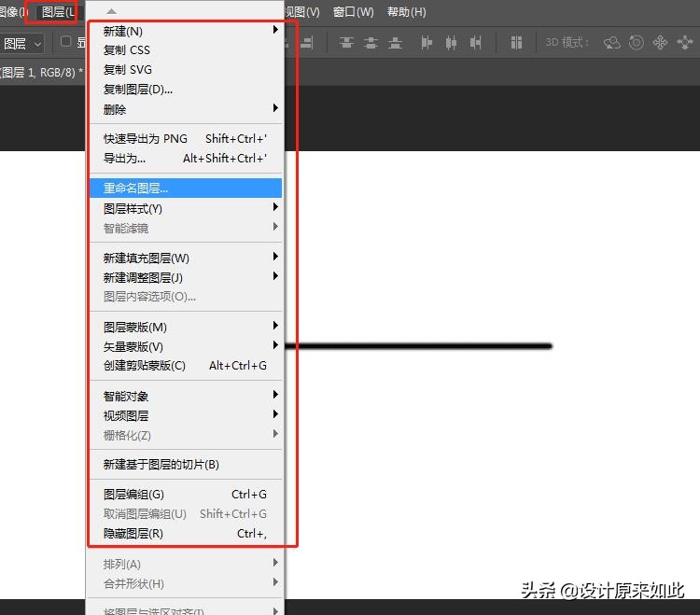
Task: Choose 导出为... menu item
Action: (x=186, y=159)
